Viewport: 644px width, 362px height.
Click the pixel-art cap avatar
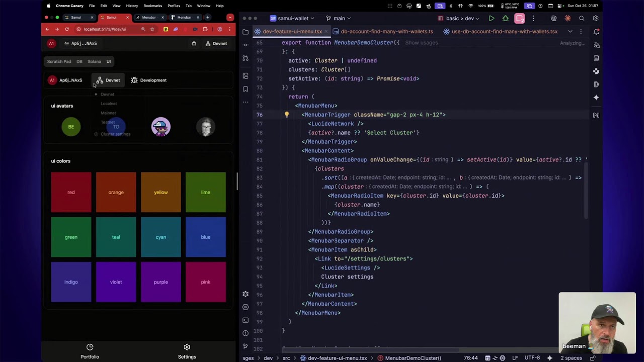coord(161,127)
